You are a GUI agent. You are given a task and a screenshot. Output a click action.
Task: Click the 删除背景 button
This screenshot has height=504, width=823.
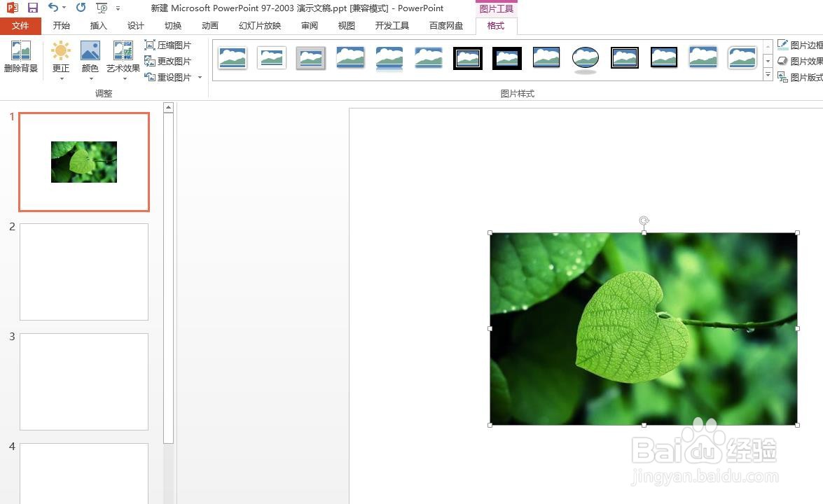tap(21, 57)
